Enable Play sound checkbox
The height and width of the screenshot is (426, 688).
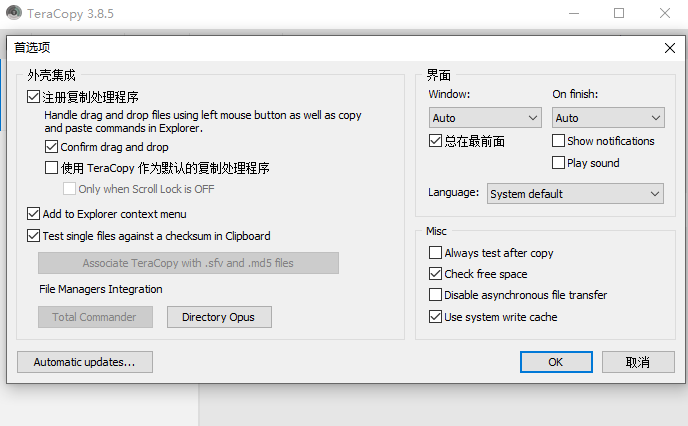tap(558, 163)
